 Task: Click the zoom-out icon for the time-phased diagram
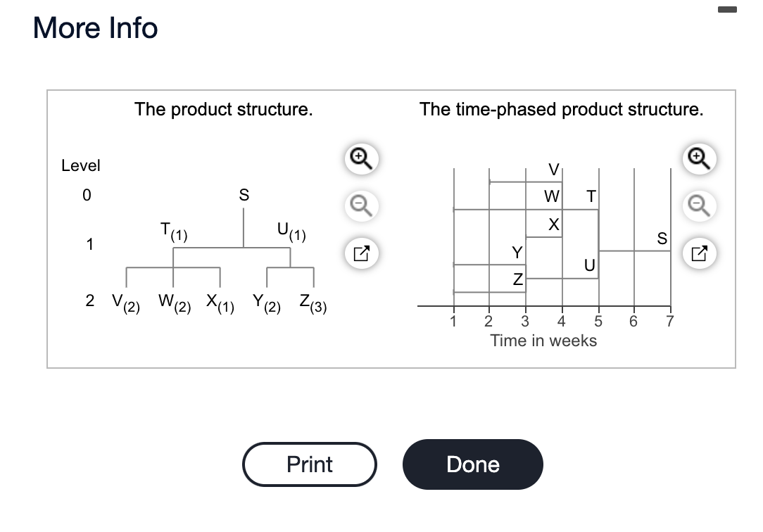[699, 206]
